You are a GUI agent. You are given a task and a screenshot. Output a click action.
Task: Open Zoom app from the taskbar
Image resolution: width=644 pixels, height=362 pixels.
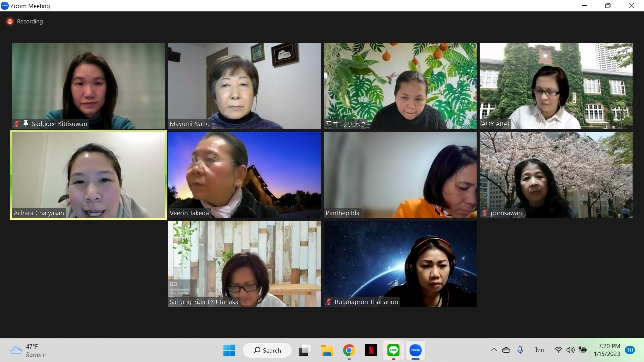click(415, 350)
